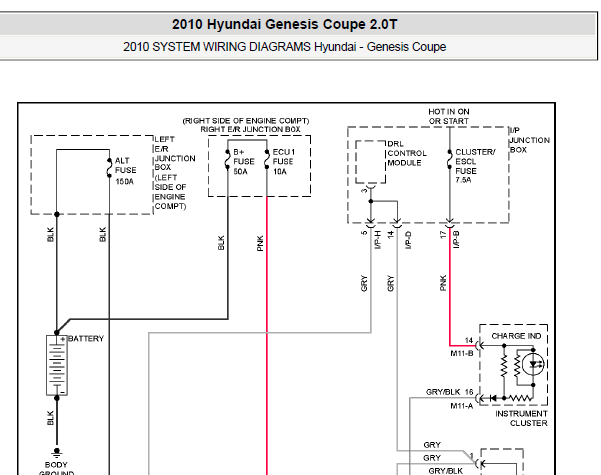The image size is (601, 475).
Task: Click the "GRY" label below connector I/P-D
Action: [x=391, y=283]
